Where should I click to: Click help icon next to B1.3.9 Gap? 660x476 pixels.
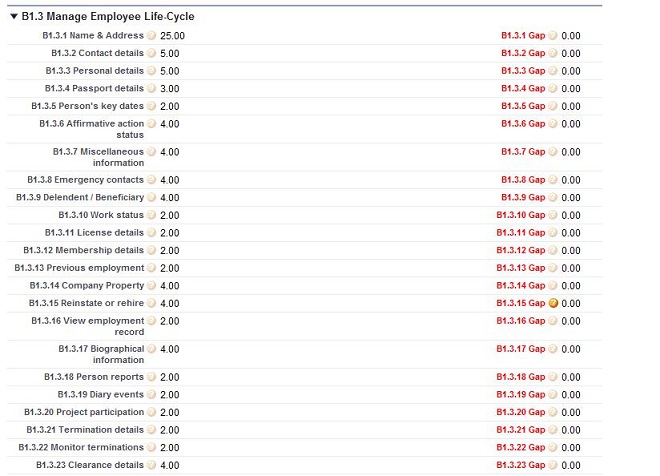tap(553, 197)
